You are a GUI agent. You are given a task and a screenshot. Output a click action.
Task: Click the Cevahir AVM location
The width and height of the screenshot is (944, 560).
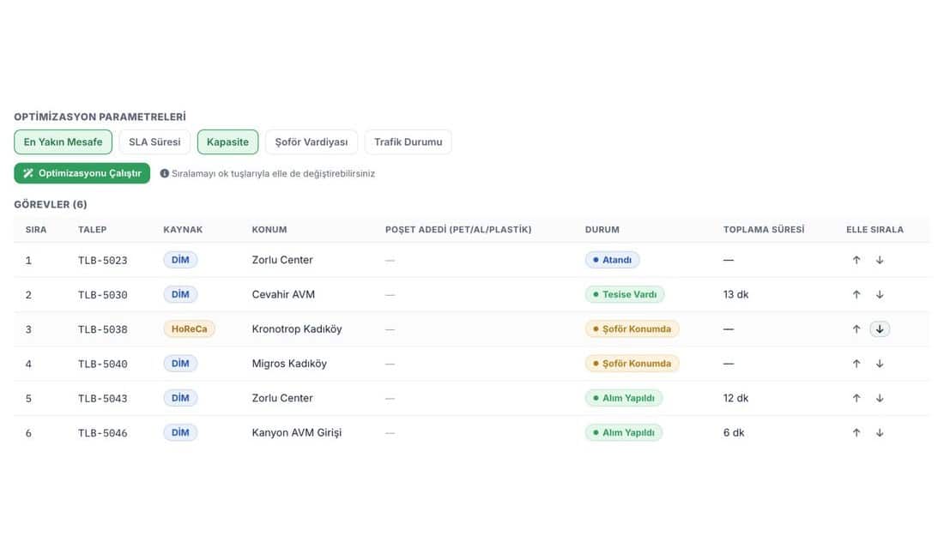[283, 294]
